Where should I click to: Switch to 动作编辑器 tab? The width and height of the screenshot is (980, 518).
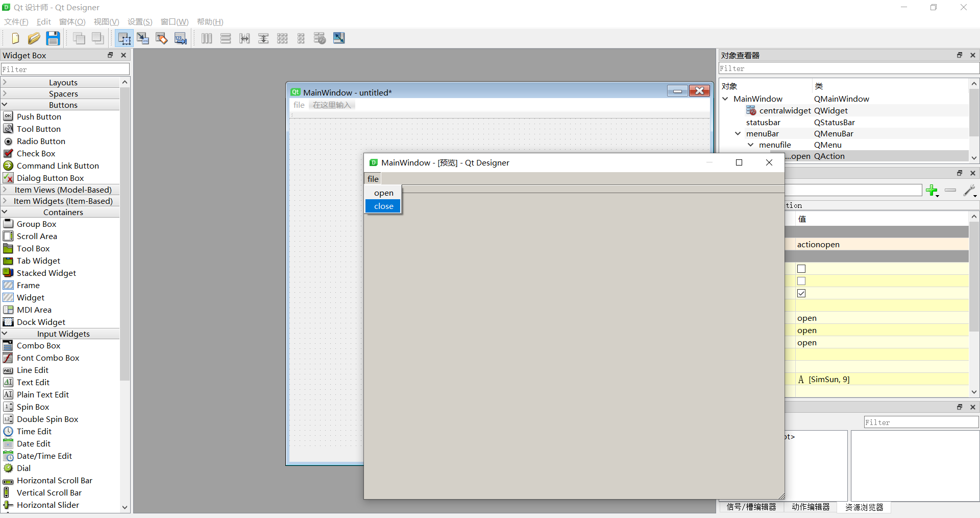811,507
